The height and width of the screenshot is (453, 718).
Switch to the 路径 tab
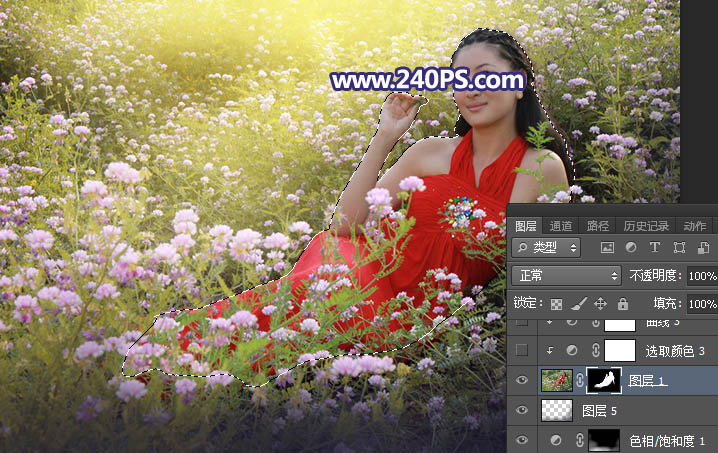(598, 226)
